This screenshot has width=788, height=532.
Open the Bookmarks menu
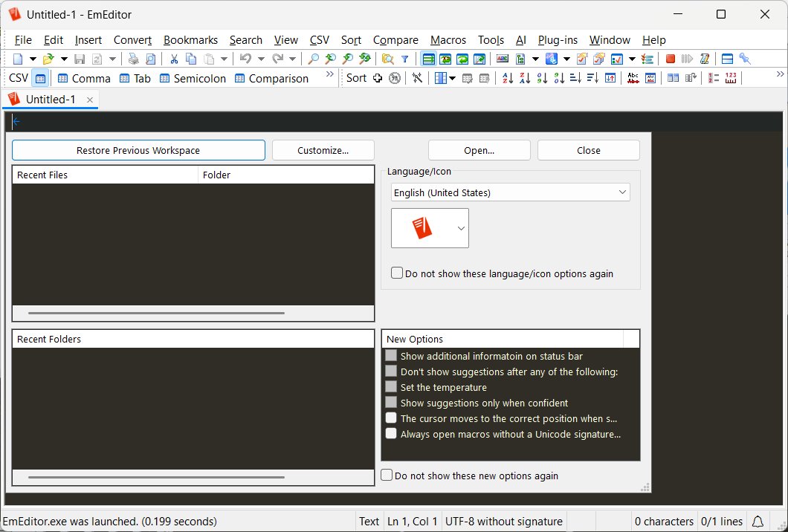(190, 40)
